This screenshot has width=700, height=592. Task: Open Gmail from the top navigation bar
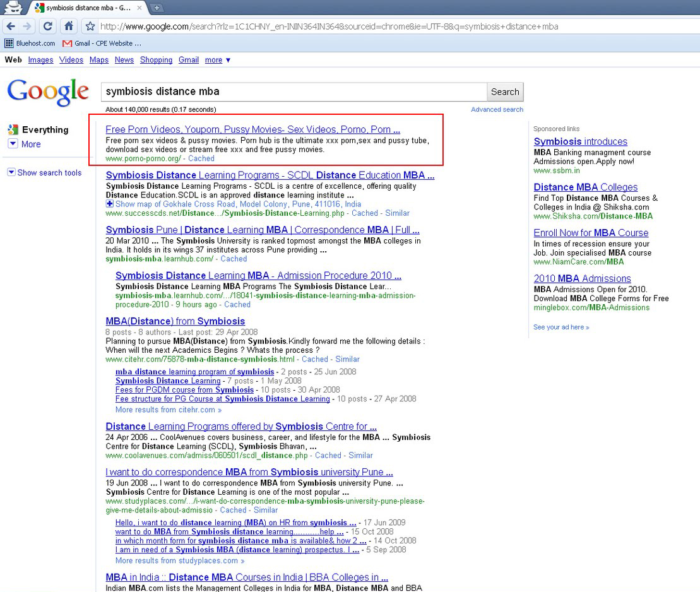click(189, 60)
